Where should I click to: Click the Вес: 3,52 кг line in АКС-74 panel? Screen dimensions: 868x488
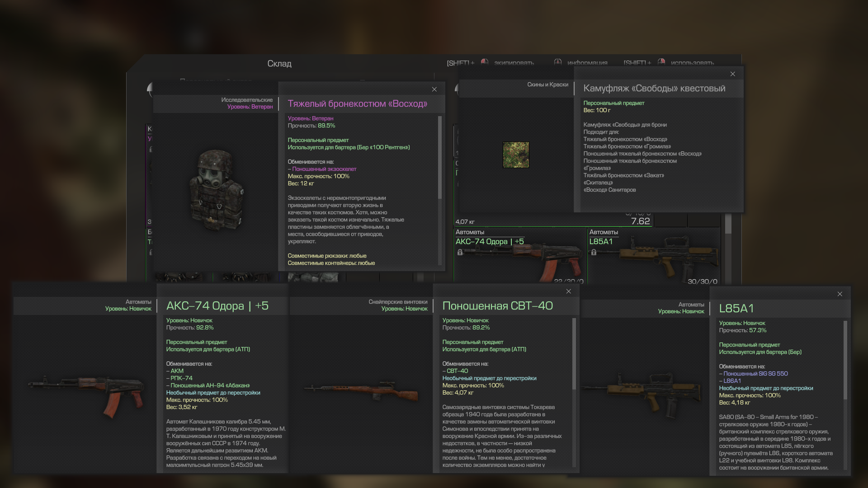click(181, 407)
